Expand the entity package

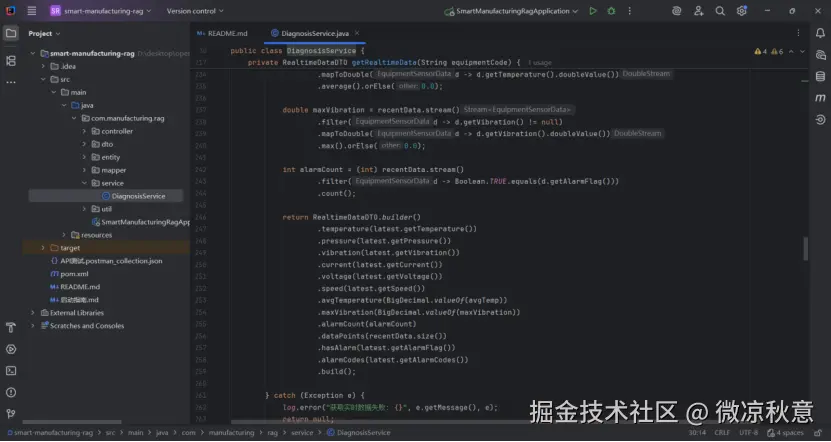[x=84, y=157]
